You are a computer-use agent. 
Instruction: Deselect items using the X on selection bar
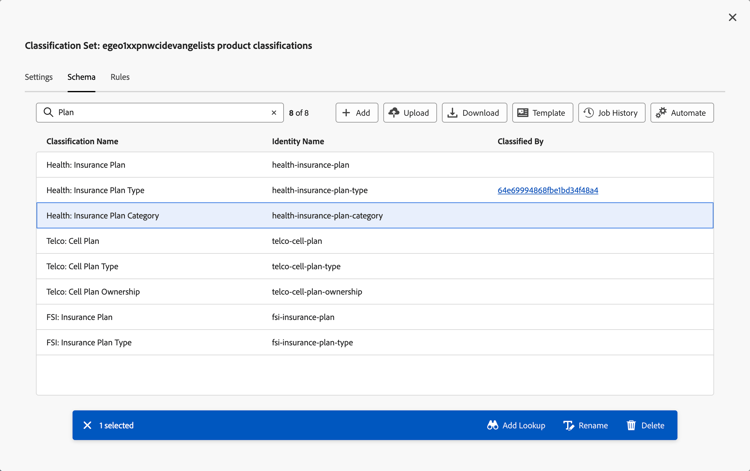coord(87,425)
